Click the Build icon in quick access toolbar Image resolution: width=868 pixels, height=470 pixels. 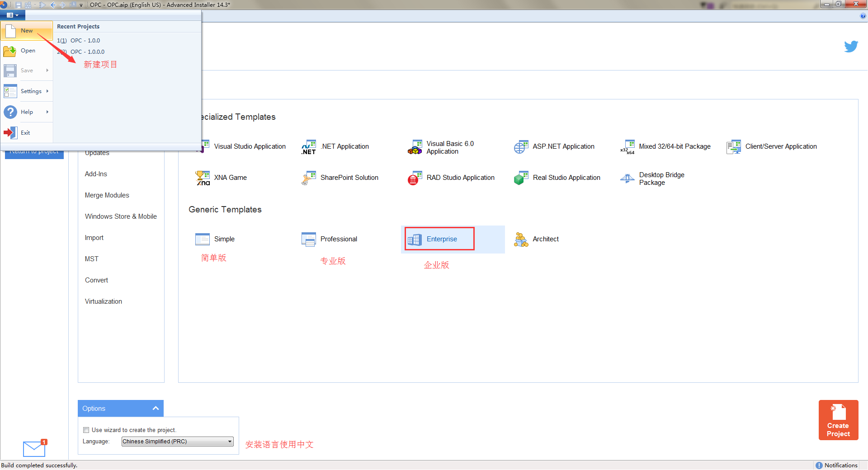click(x=28, y=5)
